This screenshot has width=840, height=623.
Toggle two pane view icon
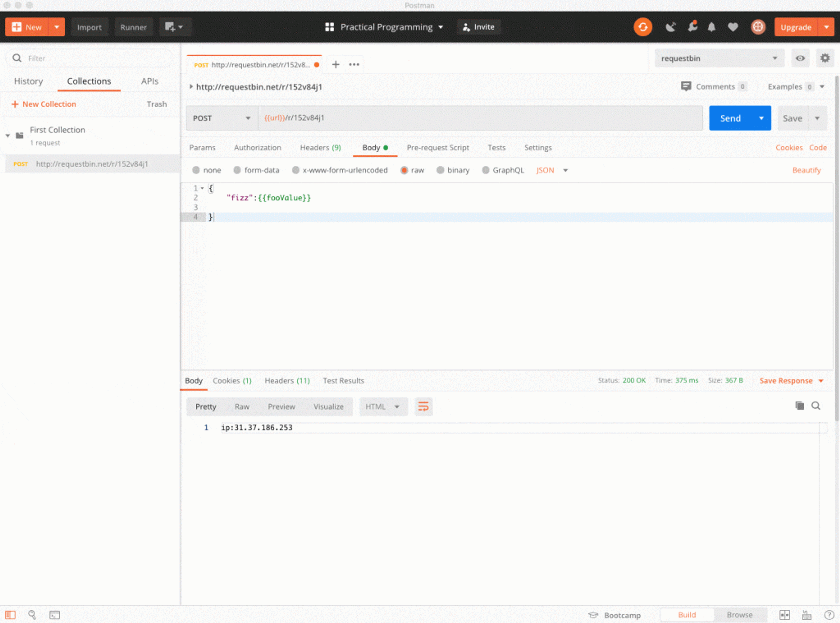click(785, 615)
